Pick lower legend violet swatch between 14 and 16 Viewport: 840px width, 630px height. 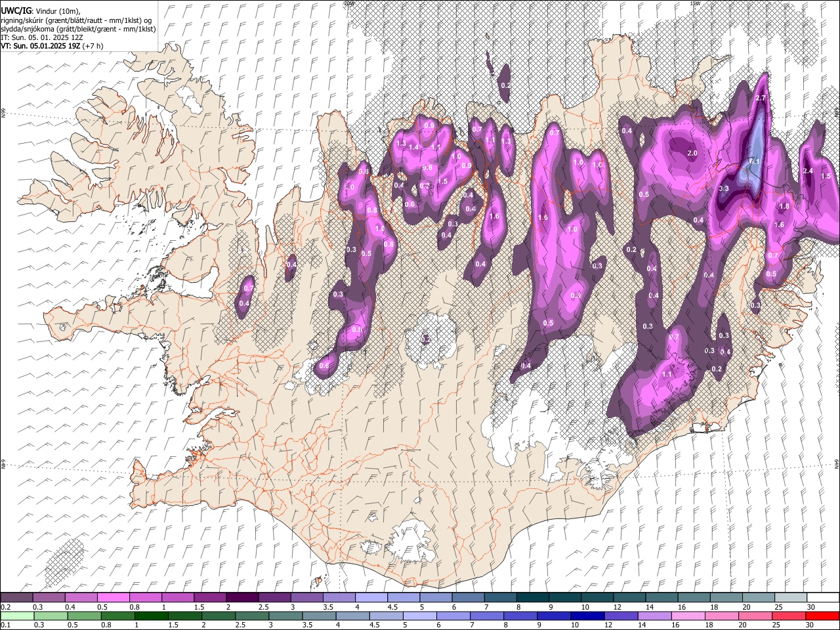[655, 616]
